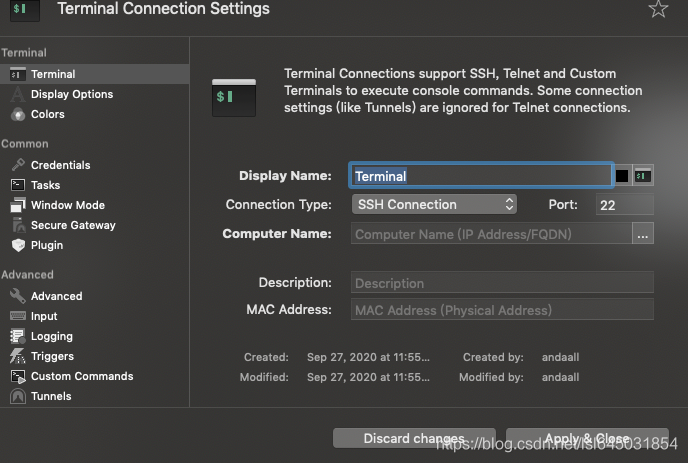Focus the Computer Name field
The height and width of the screenshot is (463, 688).
pyautogui.click(x=491, y=234)
